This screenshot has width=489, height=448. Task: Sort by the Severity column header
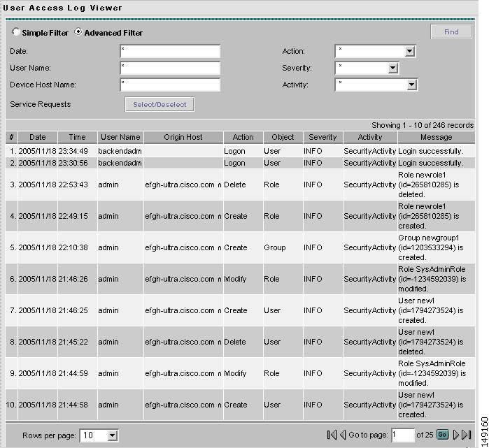(323, 137)
